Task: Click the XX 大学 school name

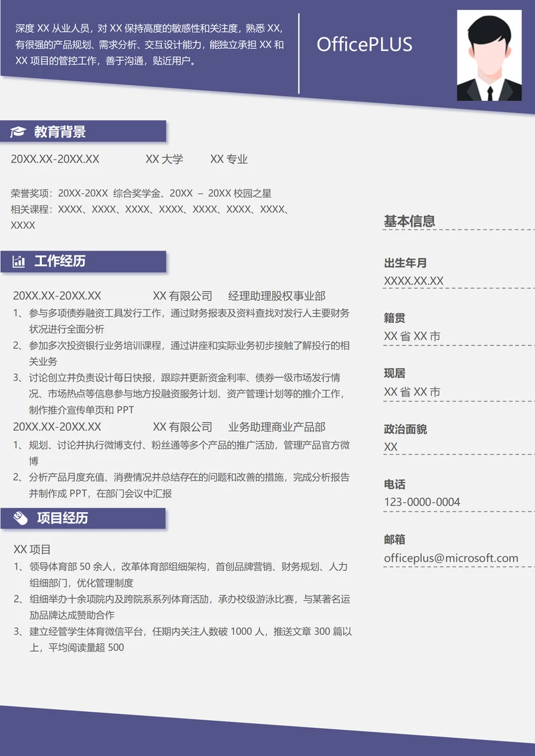Action: point(165,159)
